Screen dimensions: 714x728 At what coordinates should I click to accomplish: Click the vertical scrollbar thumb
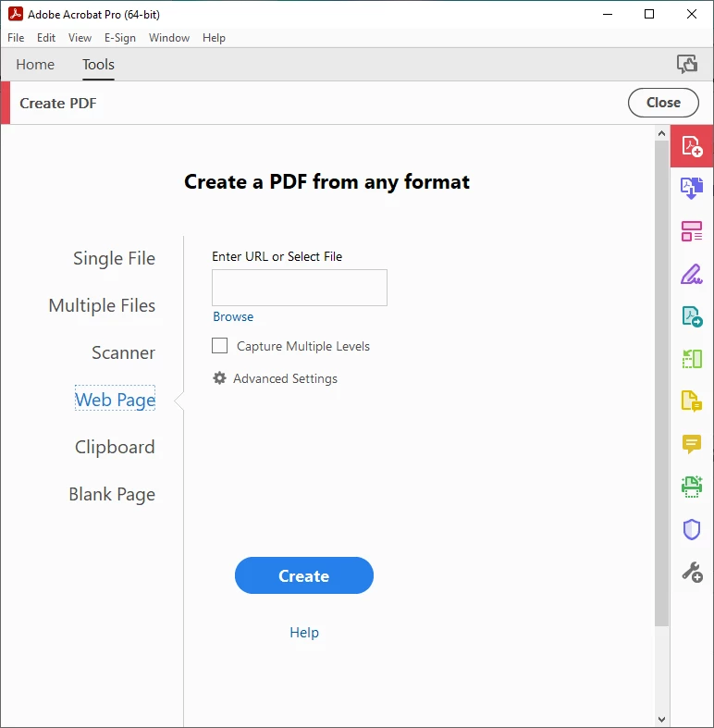[x=661, y=384]
